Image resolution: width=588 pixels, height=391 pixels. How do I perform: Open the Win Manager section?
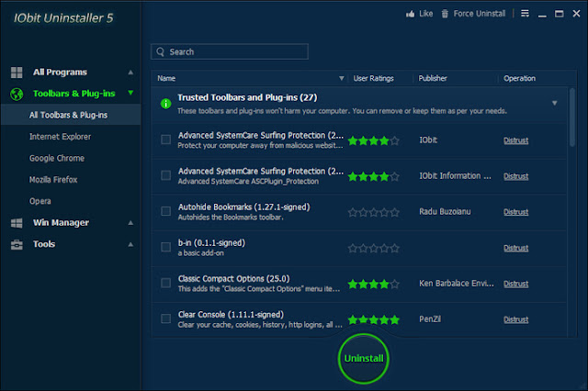pyautogui.click(x=62, y=223)
